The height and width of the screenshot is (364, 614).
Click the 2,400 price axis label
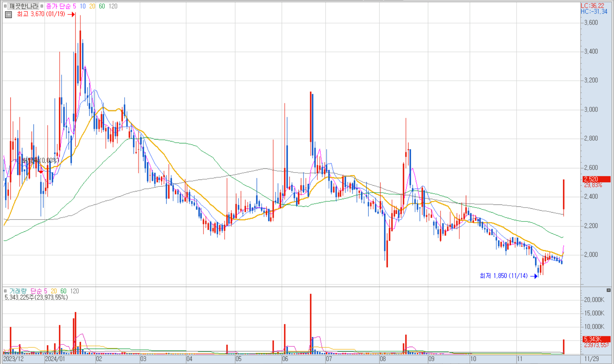click(591, 196)
